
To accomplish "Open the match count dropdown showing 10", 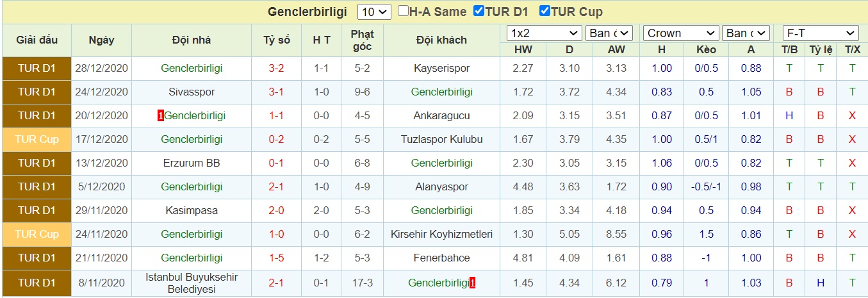I will tap(375, 12).
